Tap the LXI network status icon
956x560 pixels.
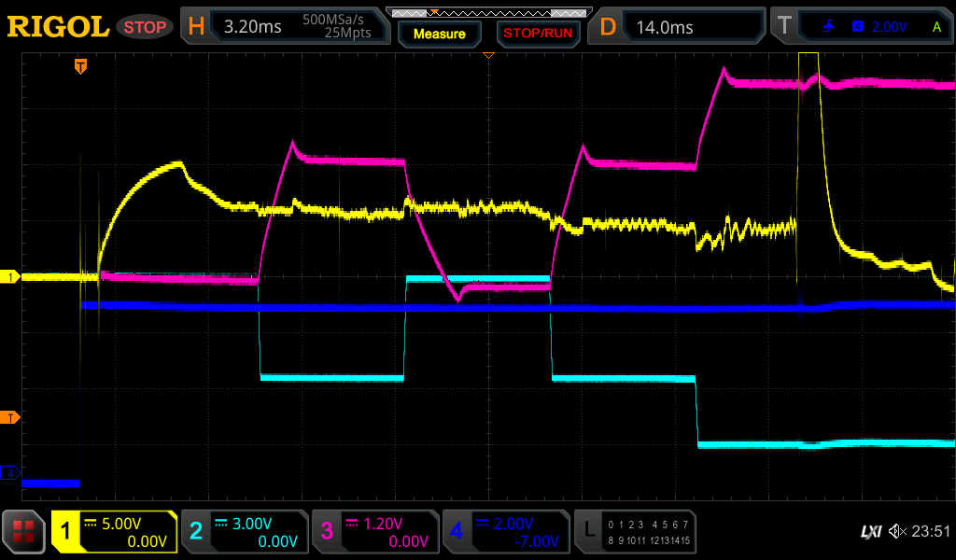tap(870, 532)
